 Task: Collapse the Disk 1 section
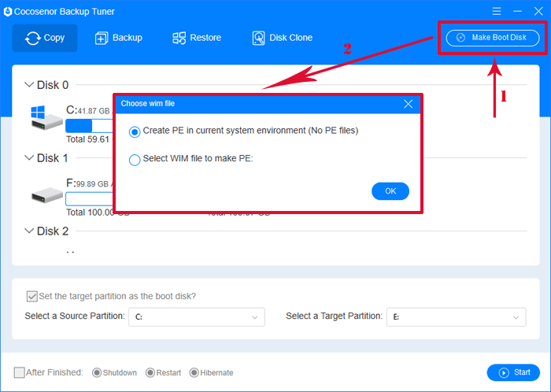click(x=29, y=157)
